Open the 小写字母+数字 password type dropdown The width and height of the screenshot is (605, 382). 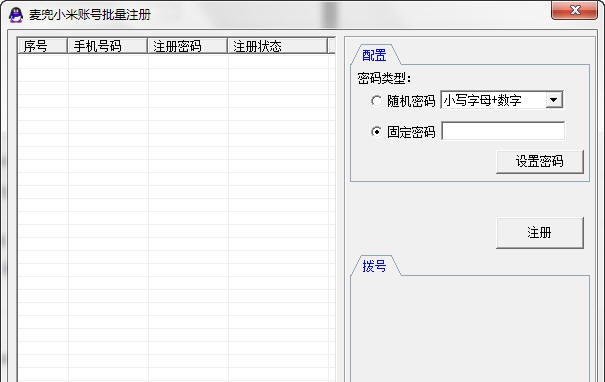click(554, 100)
